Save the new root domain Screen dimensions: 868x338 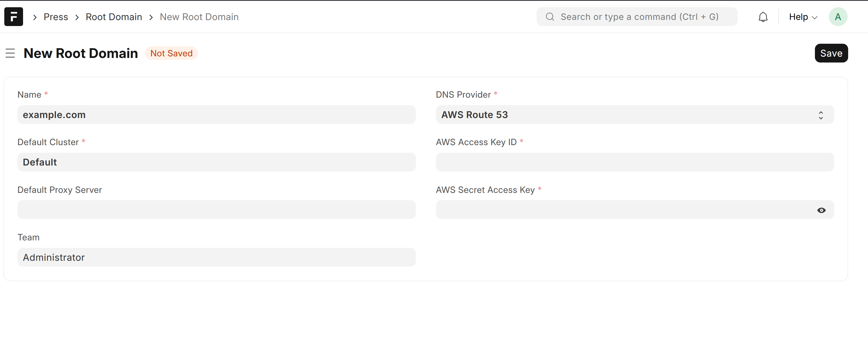[x=831, y=53]
